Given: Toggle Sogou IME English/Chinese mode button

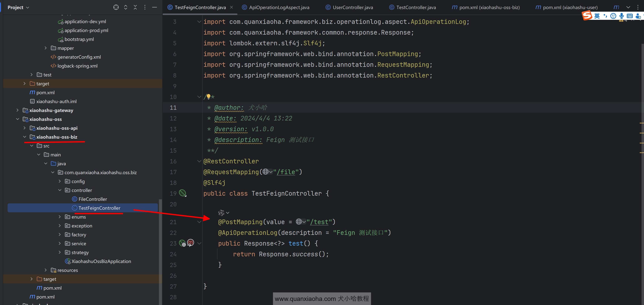Looking at the screenshot, I should pyautogui.click(x=597, y=16).
